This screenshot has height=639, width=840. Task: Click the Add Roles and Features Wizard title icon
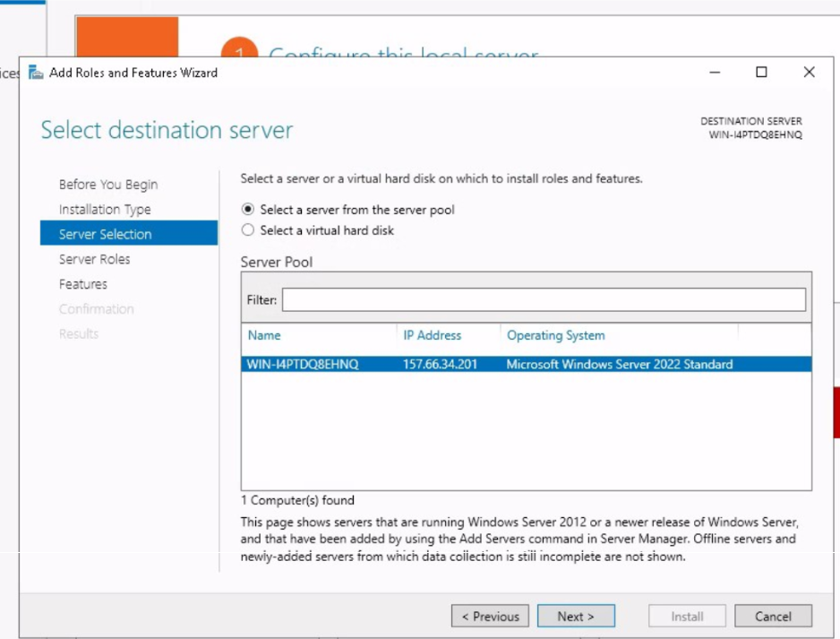(x=36, y=73)
